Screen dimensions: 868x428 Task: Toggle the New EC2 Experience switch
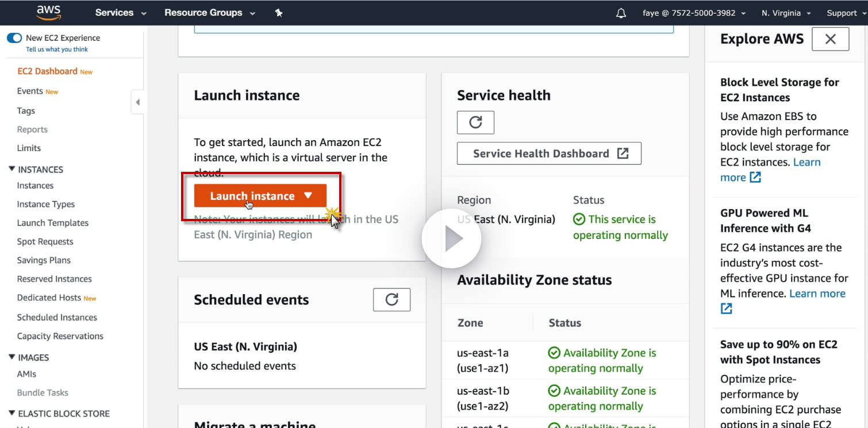click(14, 38)
